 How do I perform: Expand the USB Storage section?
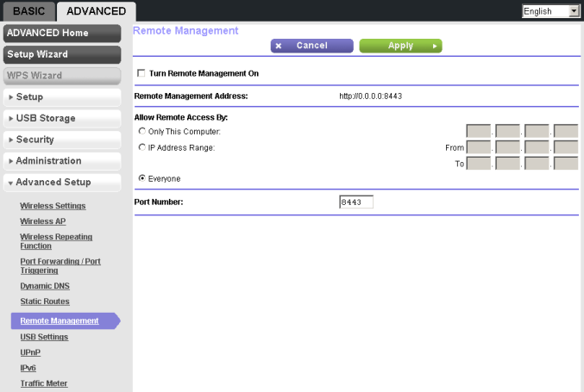[x=62, y=118]
